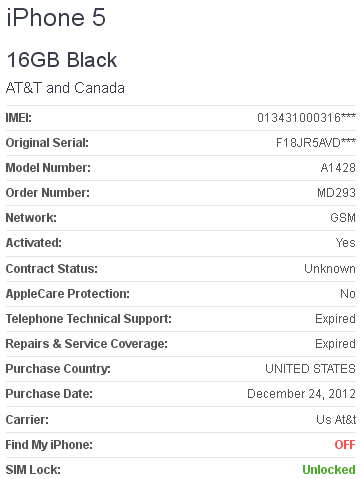Image resolution: width=361 pixels, height=479 pixels.
Task: Click the Contract Status Unknown value
Action: click(x=330, y=268)
